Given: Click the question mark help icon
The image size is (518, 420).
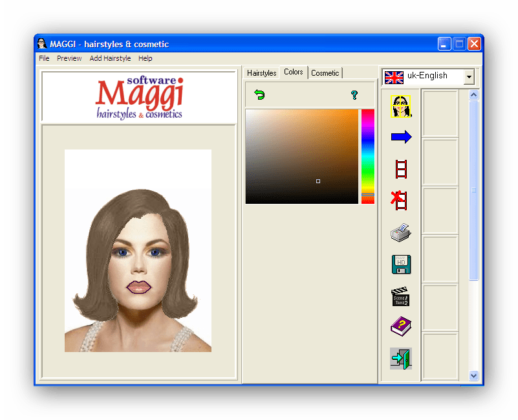Looking at the screenshot, I should click(x=354, y=95).
